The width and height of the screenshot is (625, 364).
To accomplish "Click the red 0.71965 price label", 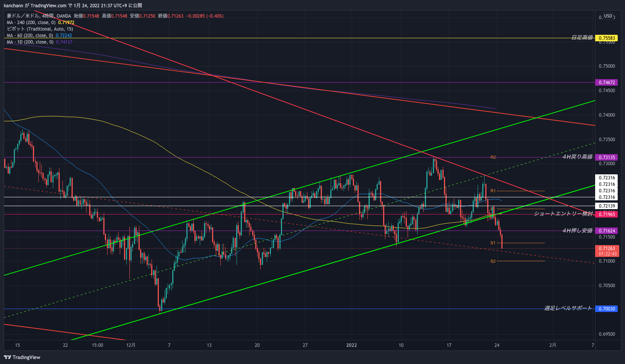I will (x=607, y=214).
